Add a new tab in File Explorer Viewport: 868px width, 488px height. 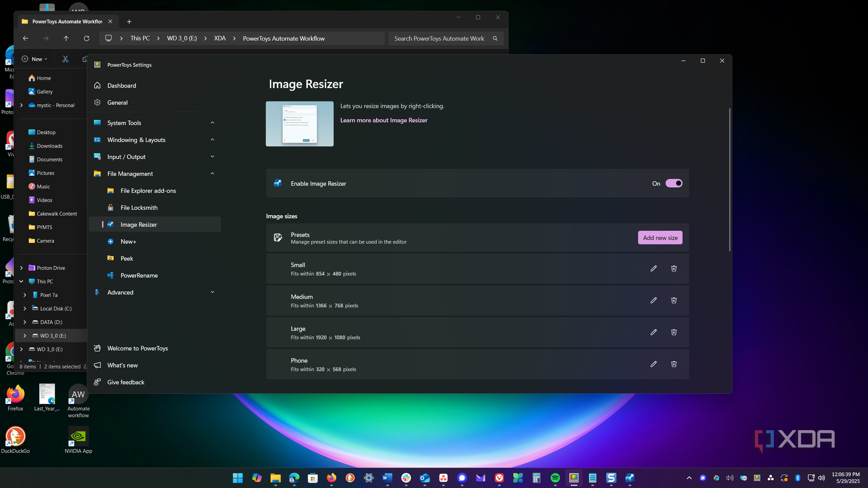tap(129, 22)
